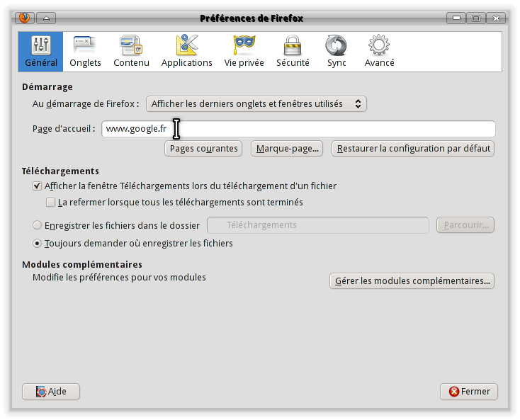Click the roll-up arrow button in title bar
Screen dimensions: 520x420
click(46, 18)
